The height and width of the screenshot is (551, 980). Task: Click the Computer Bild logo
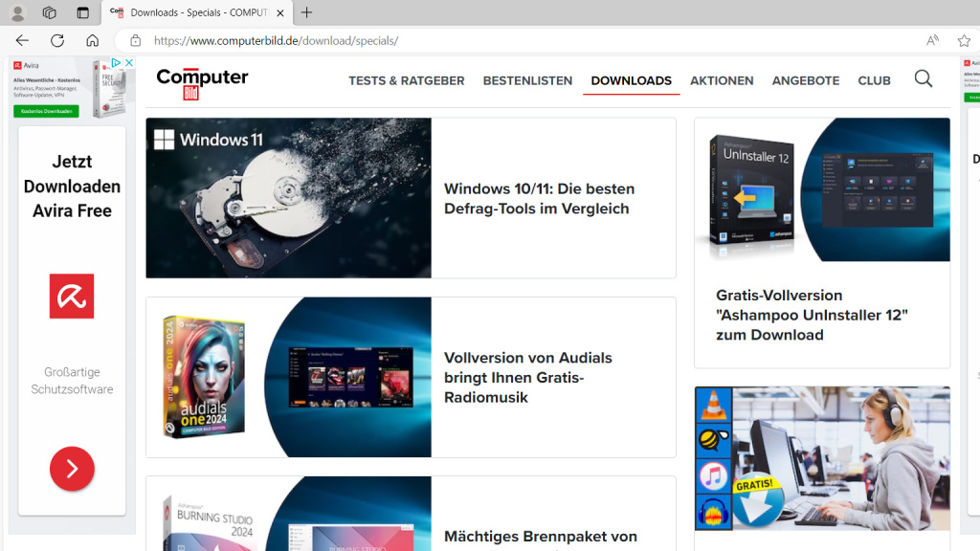pyautogui.click(x=201, y=81)
